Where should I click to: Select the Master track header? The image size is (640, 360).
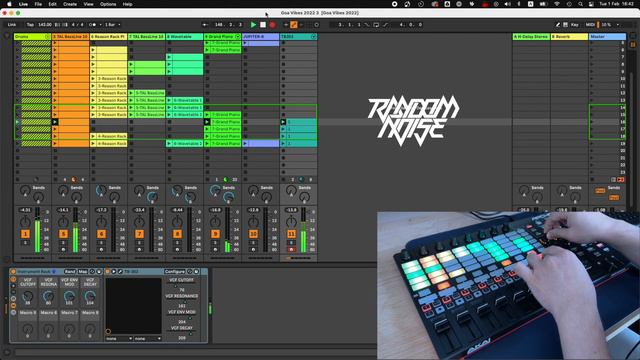pyautogui.click(x=607, y=37)
